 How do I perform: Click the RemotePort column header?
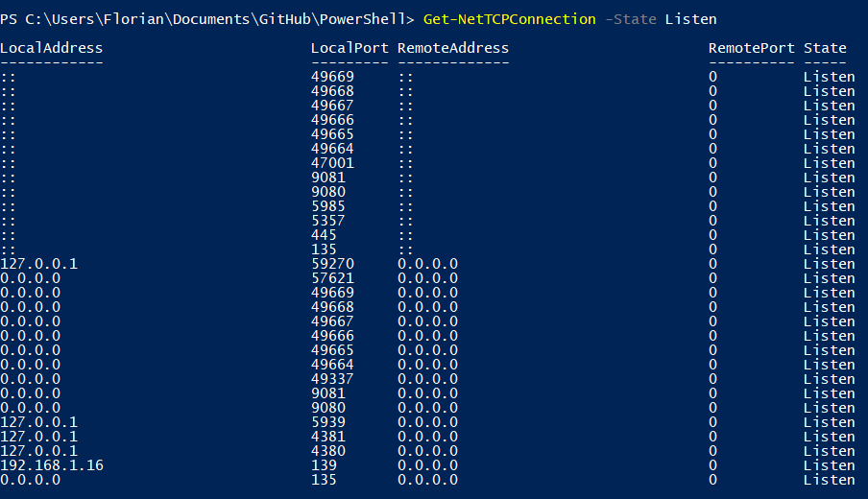pos(752,48)
